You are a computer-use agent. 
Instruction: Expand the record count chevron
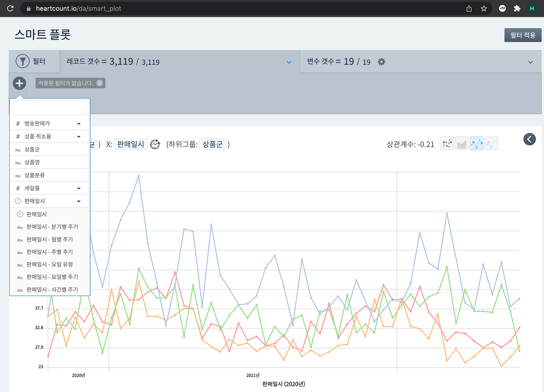point(289,62)
